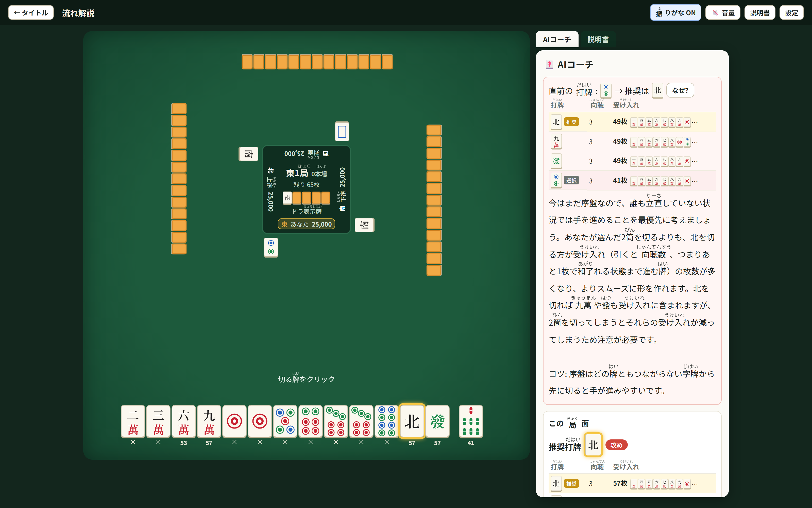Viewport: 812px width, 508px height.
Task: Open 説明書 from top bar
Action: [760, 13]
